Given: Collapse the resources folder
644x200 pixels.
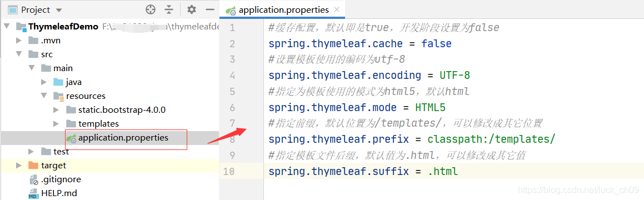Looking at the screenshot, I should [x=44, y=96].
